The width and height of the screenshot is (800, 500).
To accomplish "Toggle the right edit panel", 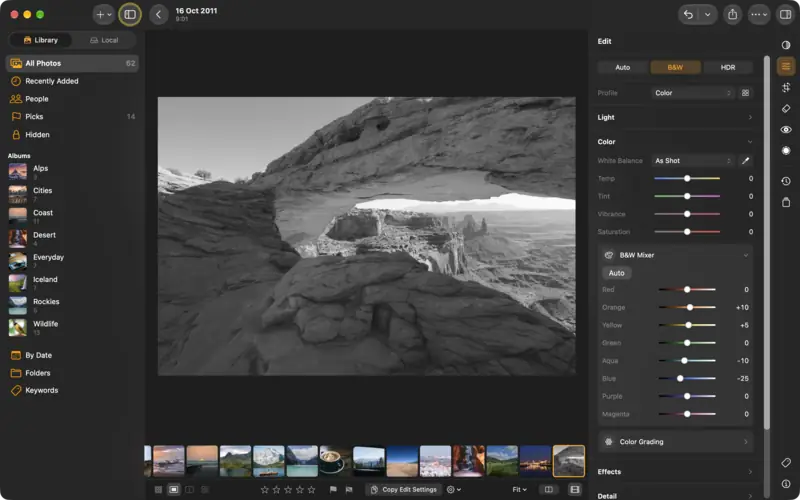I will 785,14.
